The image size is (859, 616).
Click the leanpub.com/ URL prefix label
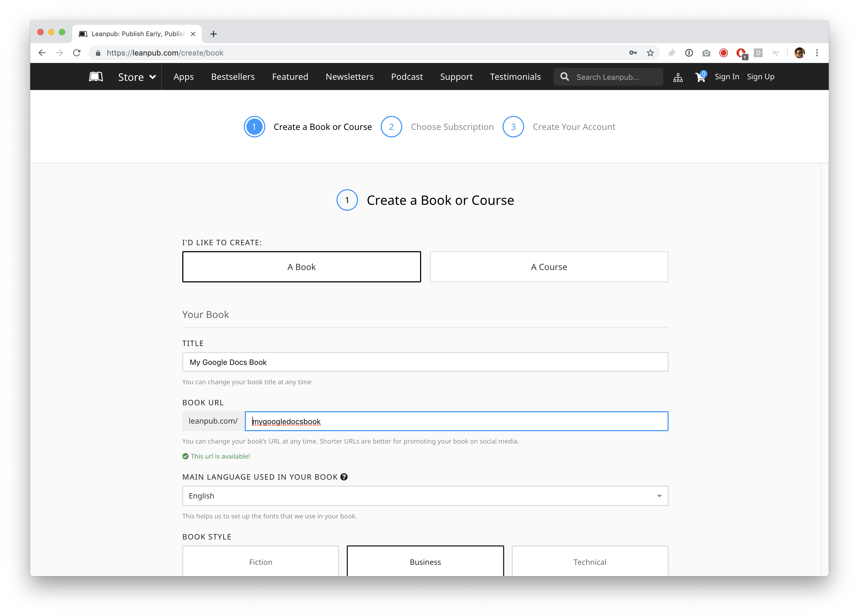(x=213, y=421)
